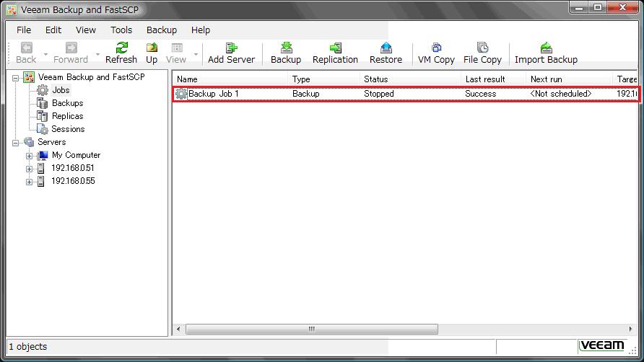Expand the 192.168.0.51 server node
The image size is (644, 362).
(x=30, y=169)
